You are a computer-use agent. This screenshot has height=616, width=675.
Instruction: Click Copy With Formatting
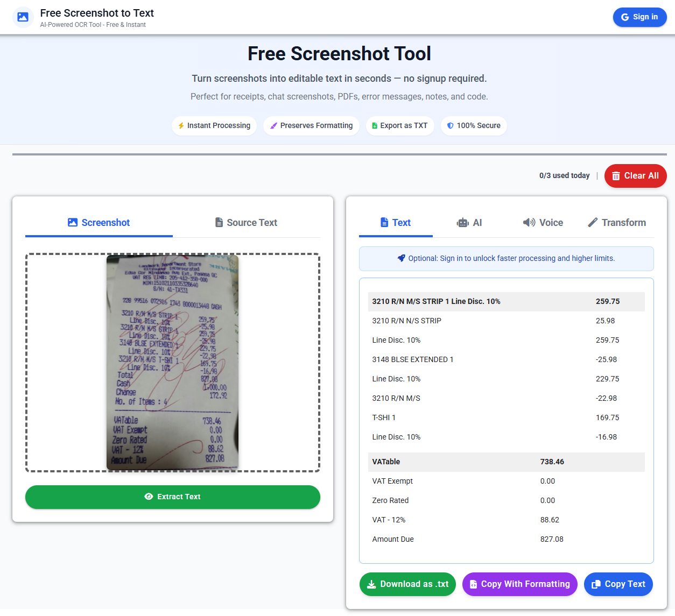519,584
